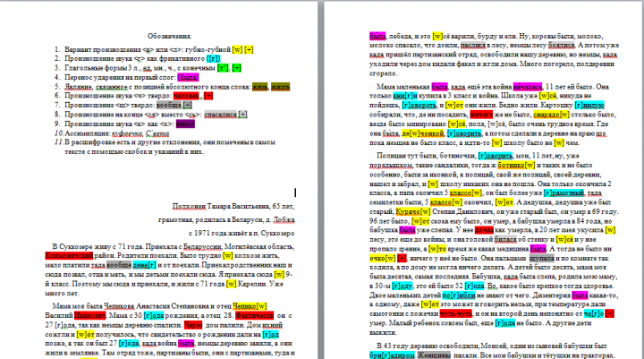Click the yellow-highlighted word "снарядо[w]"
Viewport: 644px width, 359px height.
click(551, 115)
